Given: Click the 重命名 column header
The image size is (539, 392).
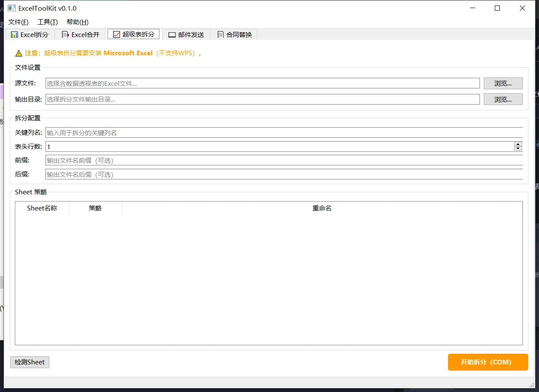Looking at the screenshot, I should pyautogui.click(x=322, y=208).
